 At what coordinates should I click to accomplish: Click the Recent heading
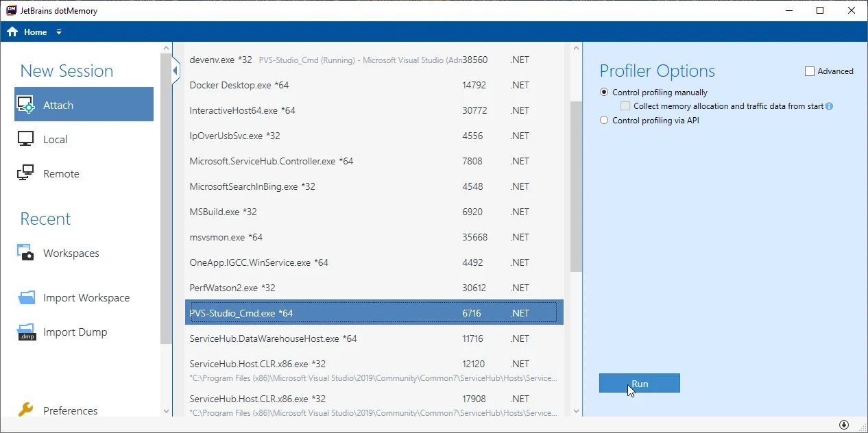45,219
